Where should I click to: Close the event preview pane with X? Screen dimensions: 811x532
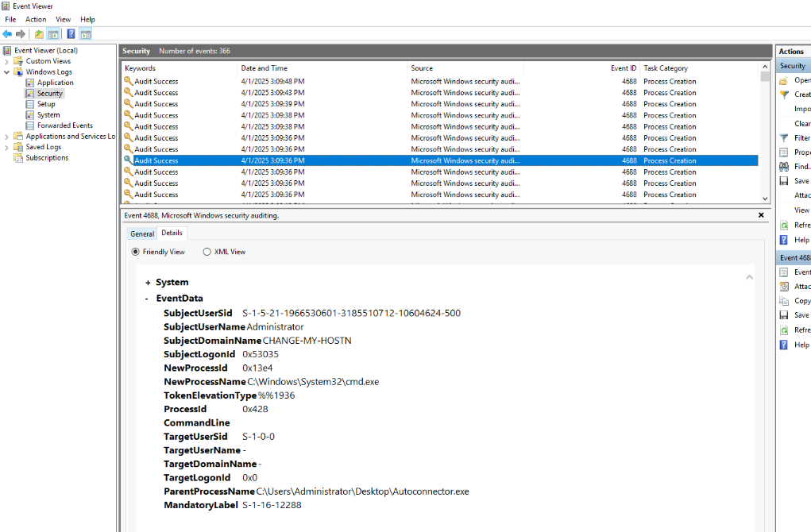pyautogui.click(x=761, y=215)
